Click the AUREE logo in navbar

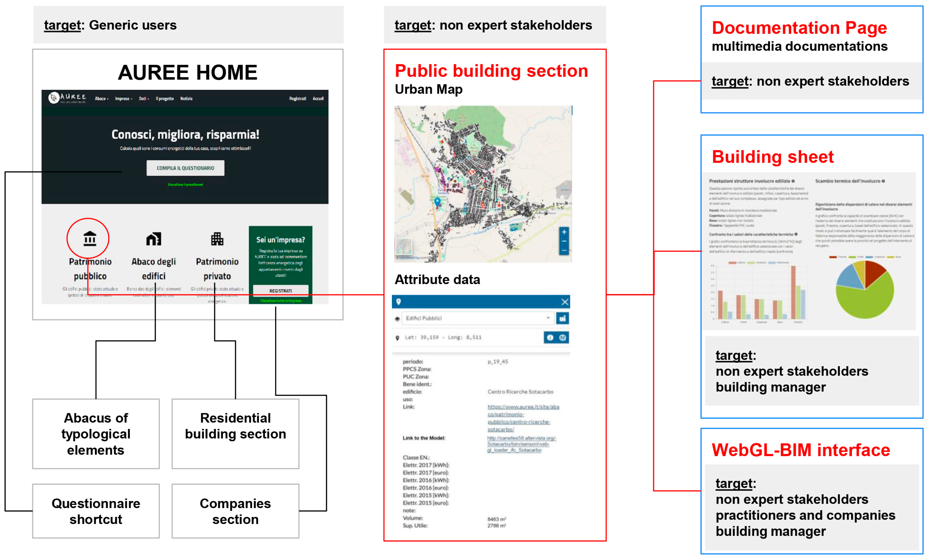(x=67, y=98)
